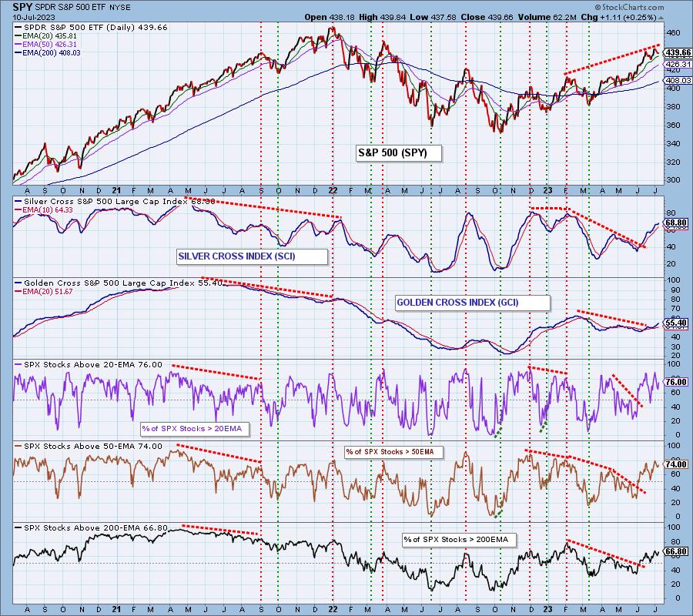This screenshot has height=616, width=693.
Task: Click the 74.00 value tag on right axis
Action: 676,464
